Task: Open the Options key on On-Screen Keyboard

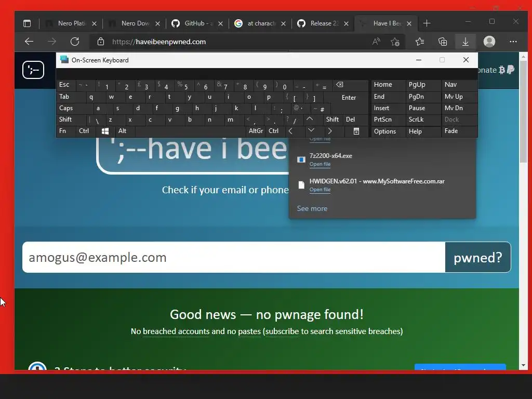Action: 388,131
